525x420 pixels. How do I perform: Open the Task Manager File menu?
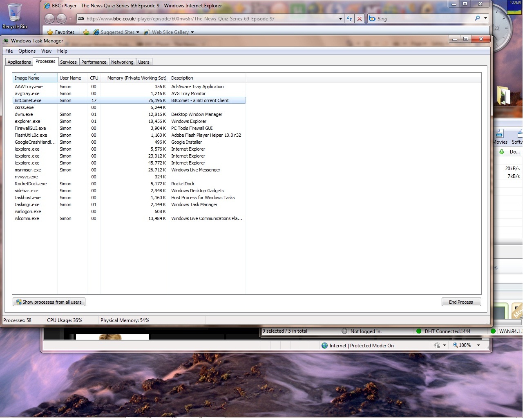click(9, 51)
